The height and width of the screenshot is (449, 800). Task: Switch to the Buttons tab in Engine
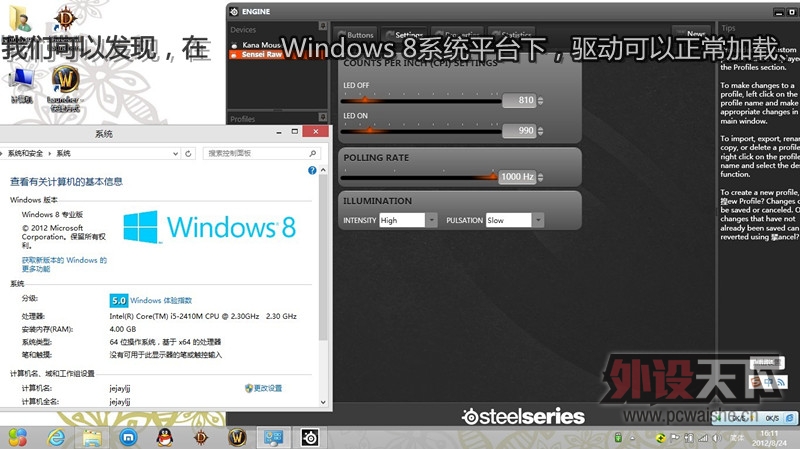(356, 35)
